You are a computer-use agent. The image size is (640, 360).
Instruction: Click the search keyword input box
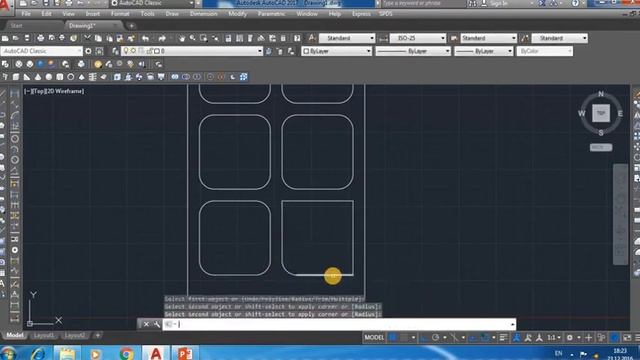coord(422,4)
